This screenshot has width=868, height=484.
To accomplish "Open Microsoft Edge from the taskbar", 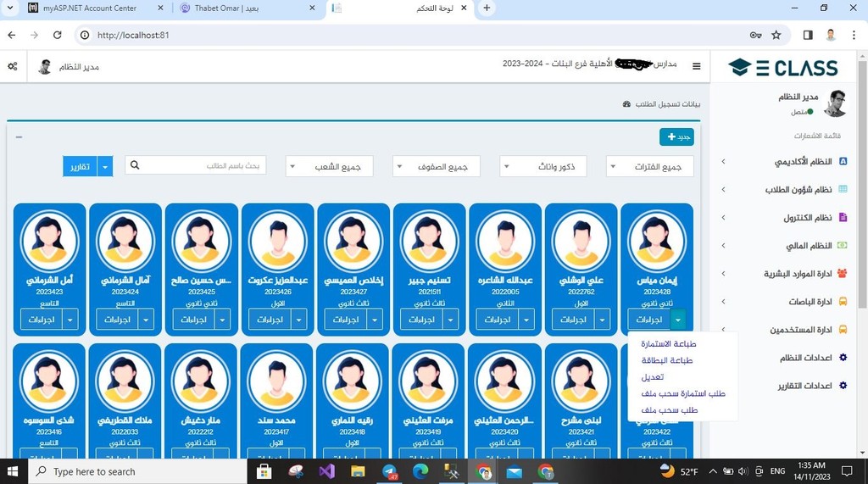I will tap(420, 471).
